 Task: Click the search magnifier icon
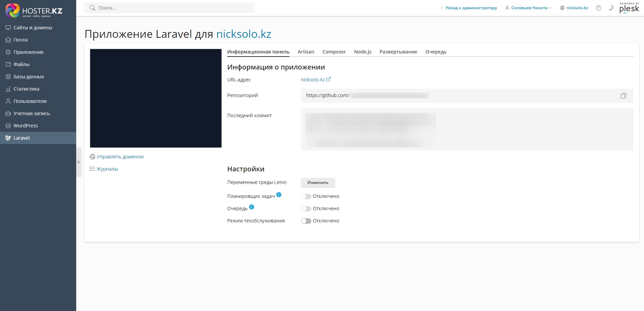point(92,8)
